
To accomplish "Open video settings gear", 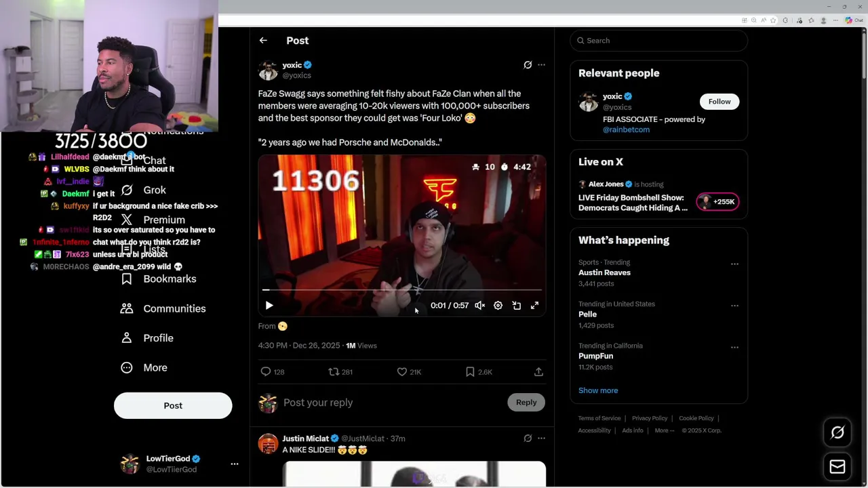I will (x=498, y=306).
